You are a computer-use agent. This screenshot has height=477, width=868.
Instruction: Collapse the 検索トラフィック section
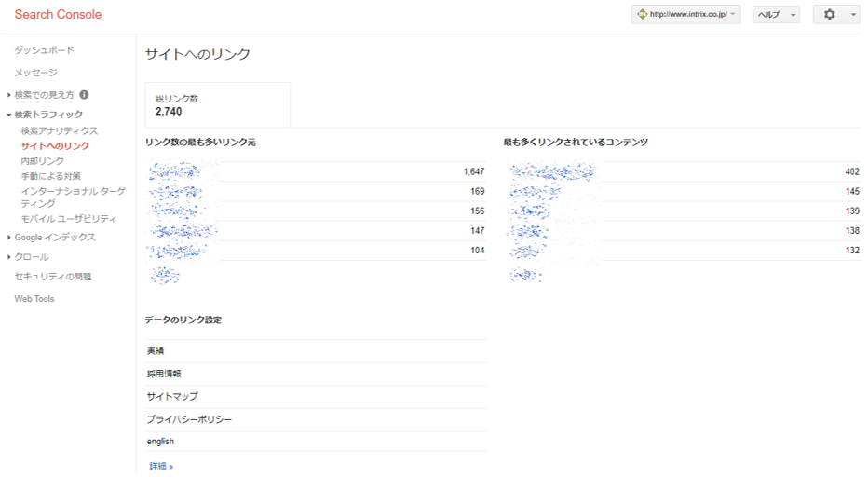click(47, 115)
